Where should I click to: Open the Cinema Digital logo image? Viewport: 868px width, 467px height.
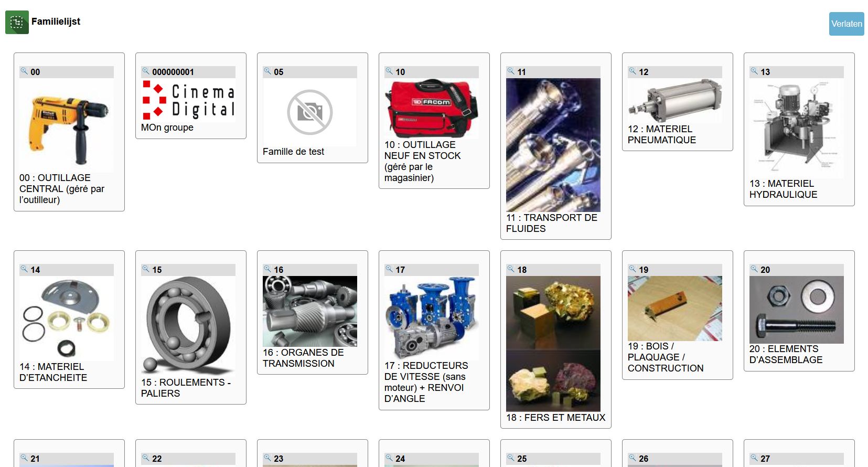[x=188, y=100]
